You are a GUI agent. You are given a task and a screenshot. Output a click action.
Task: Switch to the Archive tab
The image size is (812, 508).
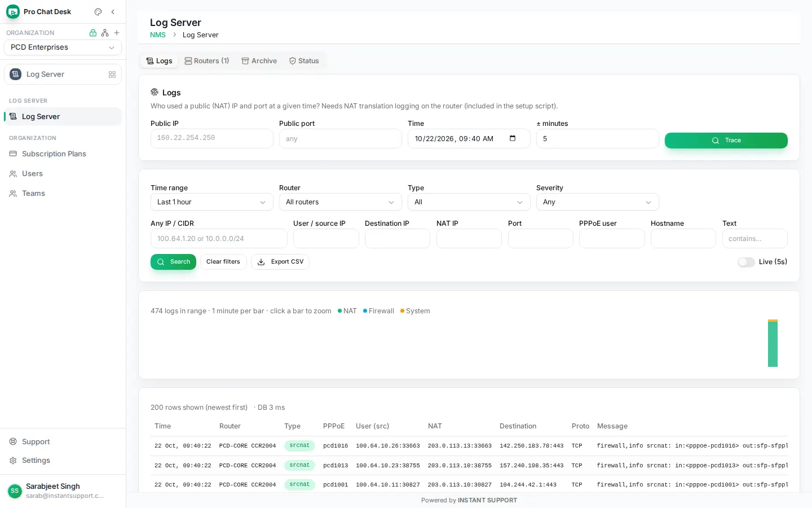tap(259, 61)
